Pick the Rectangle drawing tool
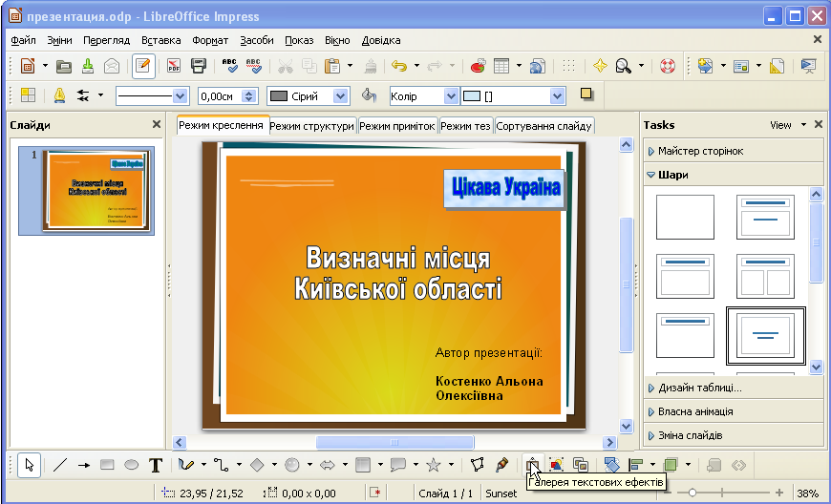831x504 pixels. [x=107, y=465]
